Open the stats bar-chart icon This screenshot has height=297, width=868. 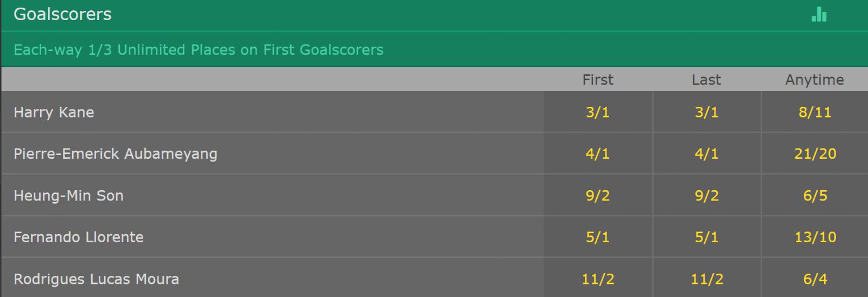coord(819,15)
